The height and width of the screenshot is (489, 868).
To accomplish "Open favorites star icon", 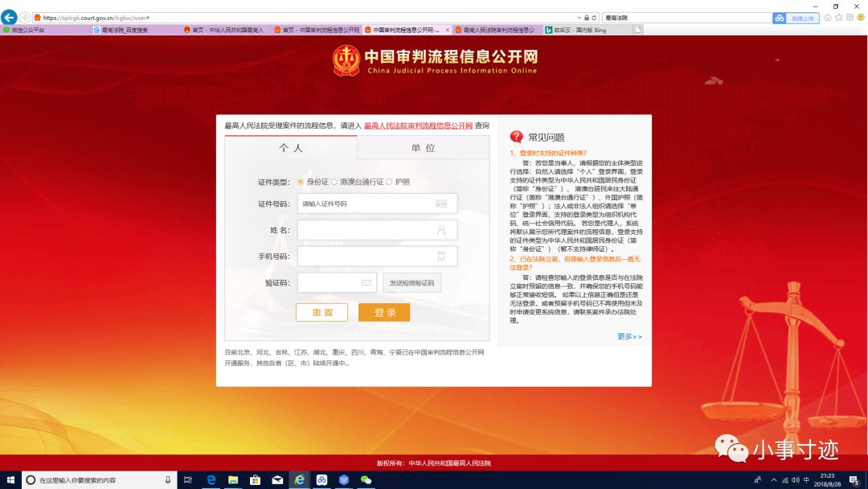I will click(838, 18).
